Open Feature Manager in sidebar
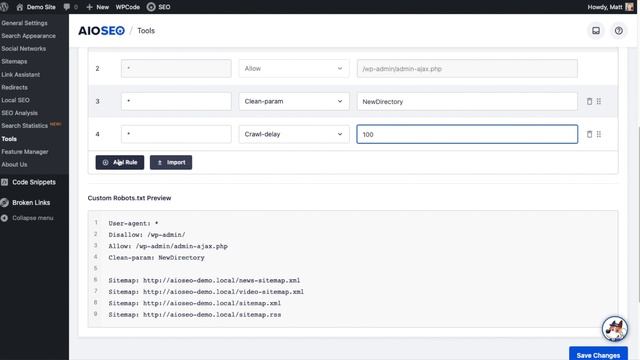 click(x=24, y=152)
